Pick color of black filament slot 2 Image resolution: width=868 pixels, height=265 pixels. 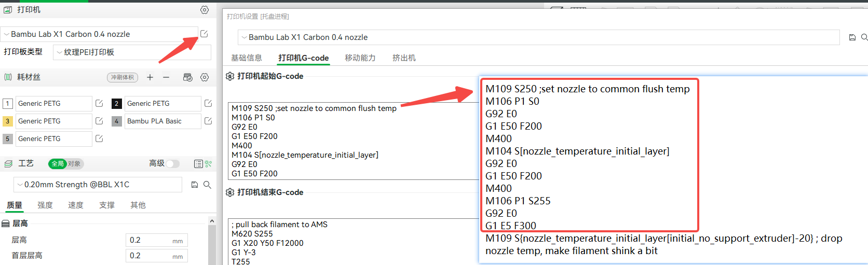click(x=116, y=104)
